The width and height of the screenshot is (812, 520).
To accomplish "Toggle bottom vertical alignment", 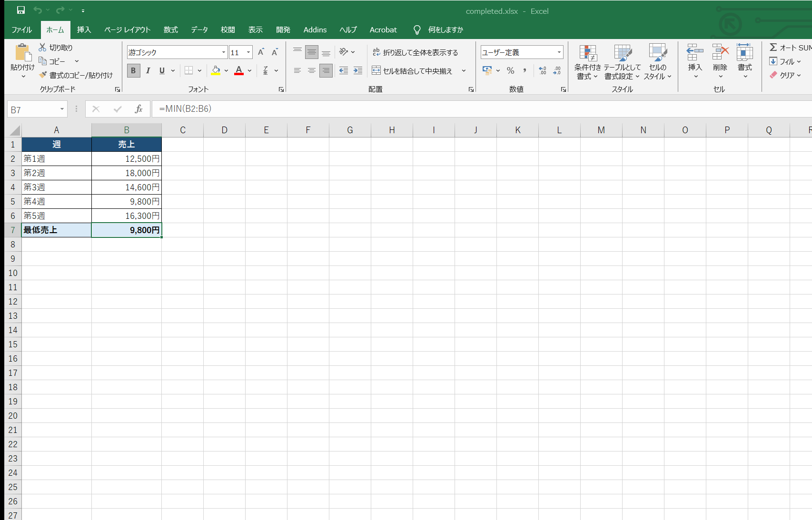I will coord(326,51).
